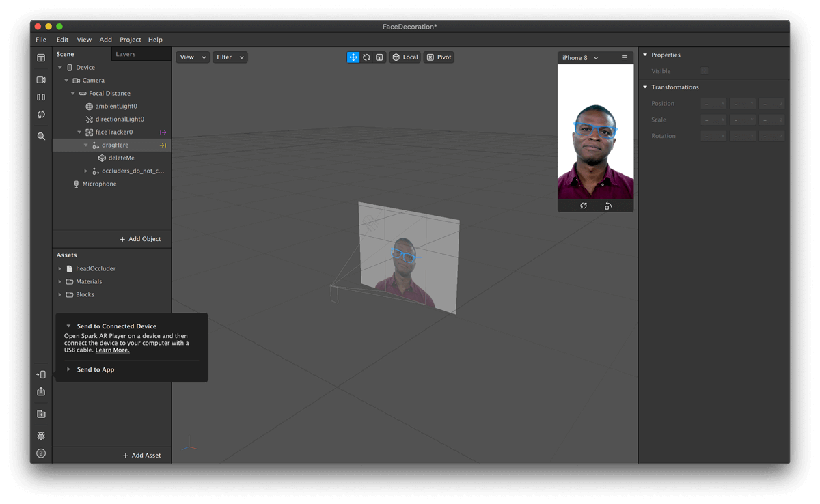
Task: Click the Add Asset button
Action: pyautogui.click(x=141, y=456)
